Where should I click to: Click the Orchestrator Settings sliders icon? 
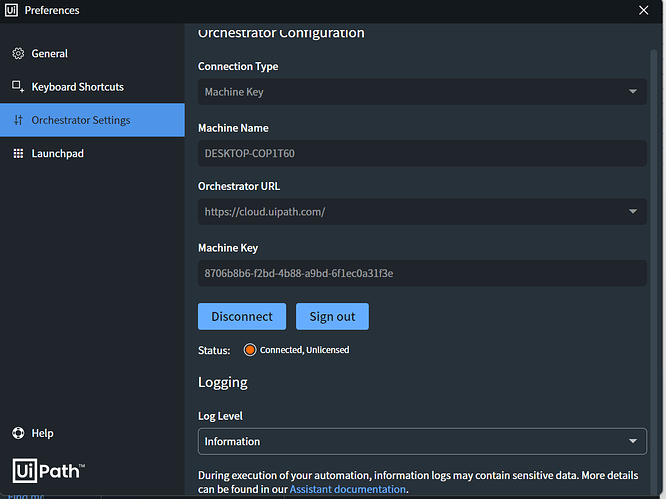point(18,120)
